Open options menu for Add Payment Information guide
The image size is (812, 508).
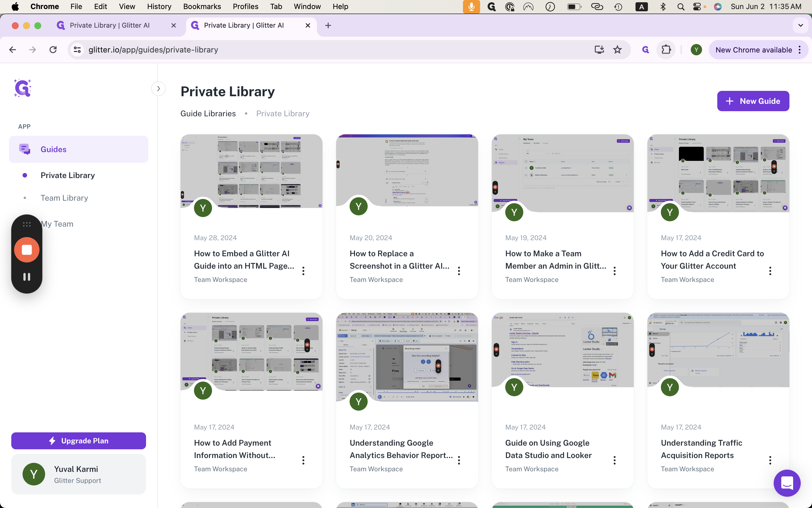tap(303, 460)
